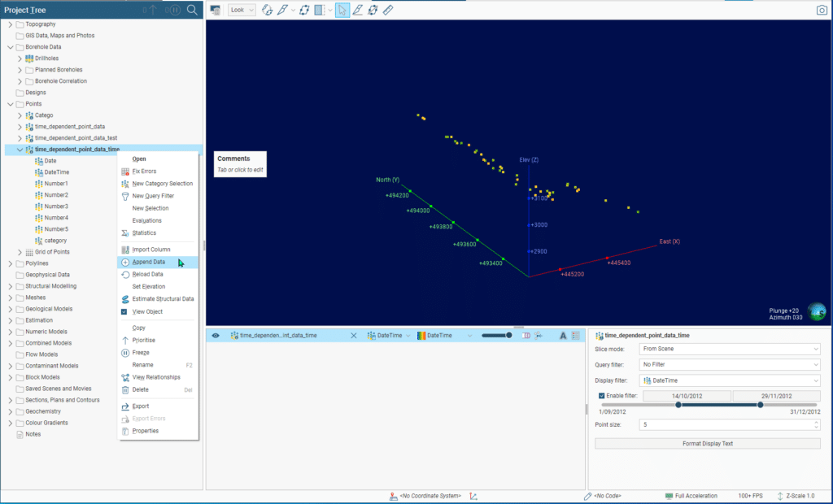
Task: Click the Elev (Z) axis compass icon
Action: [816, 311]
